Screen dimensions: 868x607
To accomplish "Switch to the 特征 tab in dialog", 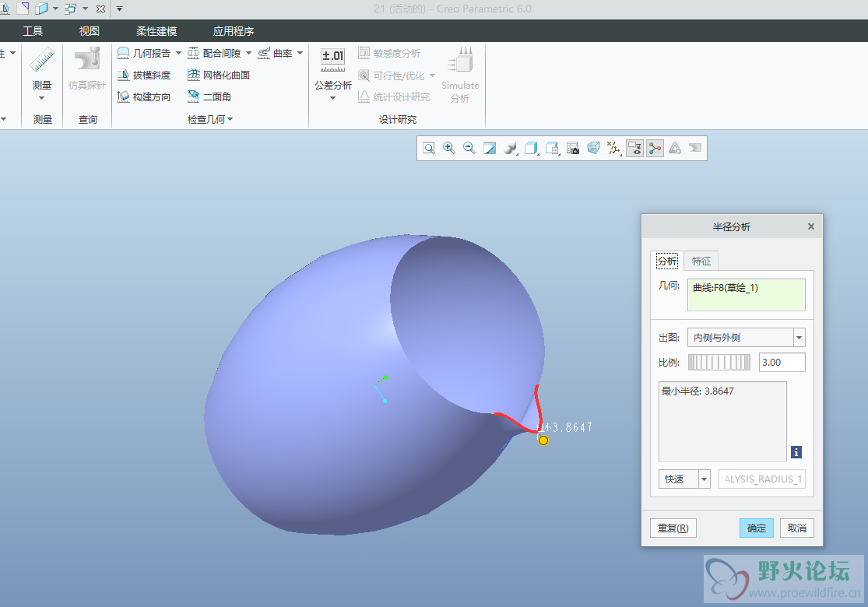I will point(701,261).
